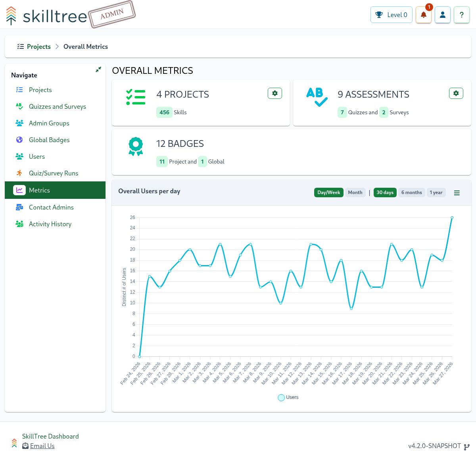Set chart range to 6 months

click(411, 192)
